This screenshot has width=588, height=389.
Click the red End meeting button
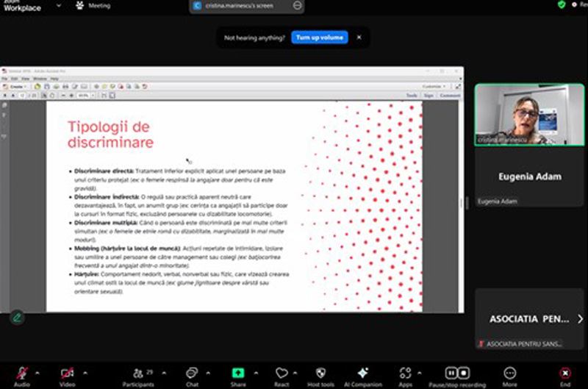[x=564, y=374]
